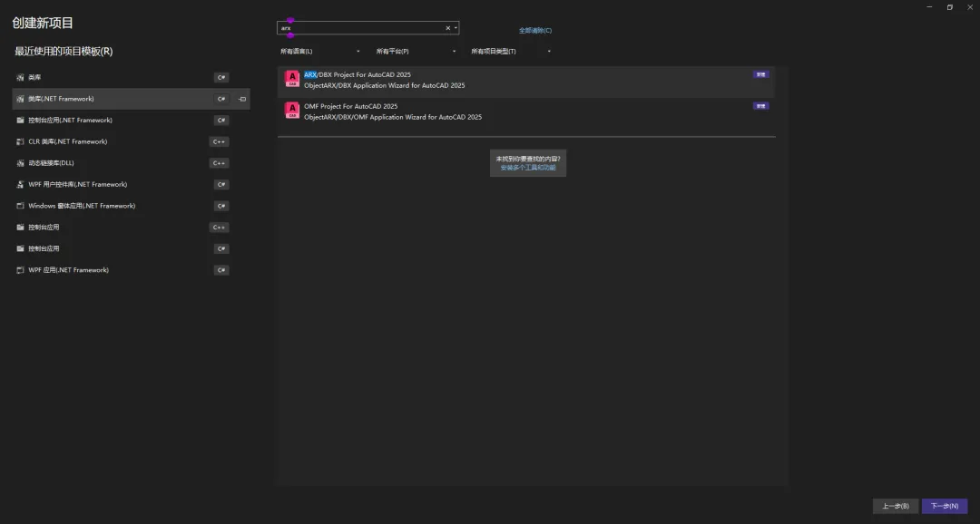Select WPF 用户控件库(.NET Framework) template
This screenshot has height=524, width=980.
(x=132, y=184)
